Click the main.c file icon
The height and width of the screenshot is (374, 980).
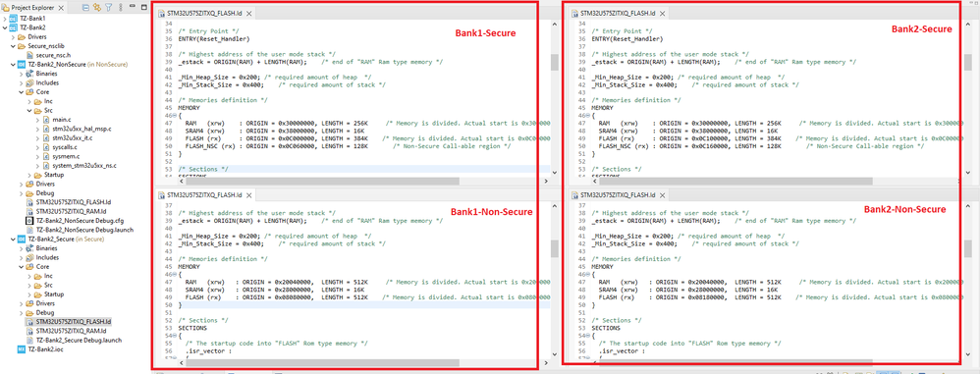pos(45,119)
